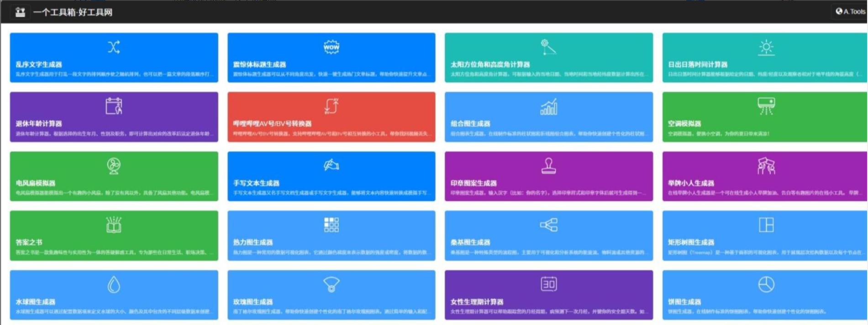Click the air conditioner icon on 空调模拟器 card

click(x=766, y=106)
